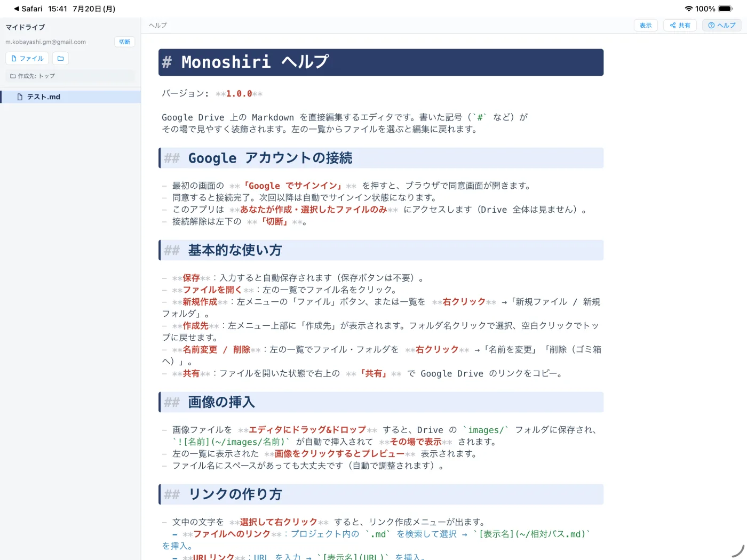747x560 pixels.
Task: Click the code text `images/`
Action: pyautogui.click(x=486, y=430)
